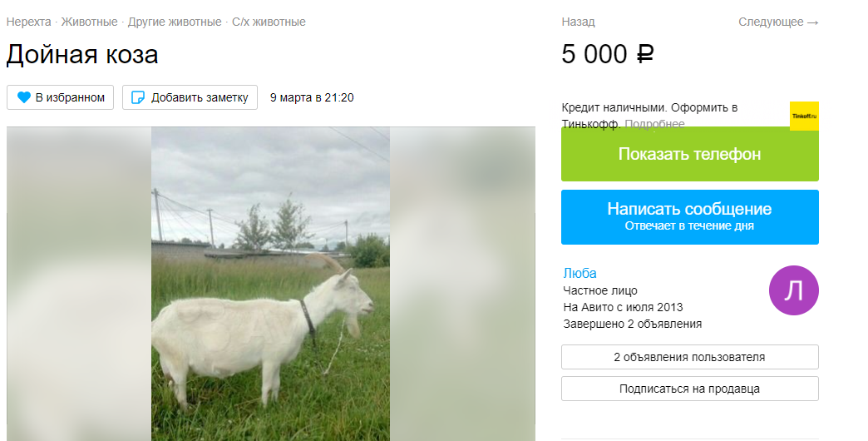This screenshot has height=441, width=868.
Task: Remove listing from В избранном
Action: tap(61, 97)
